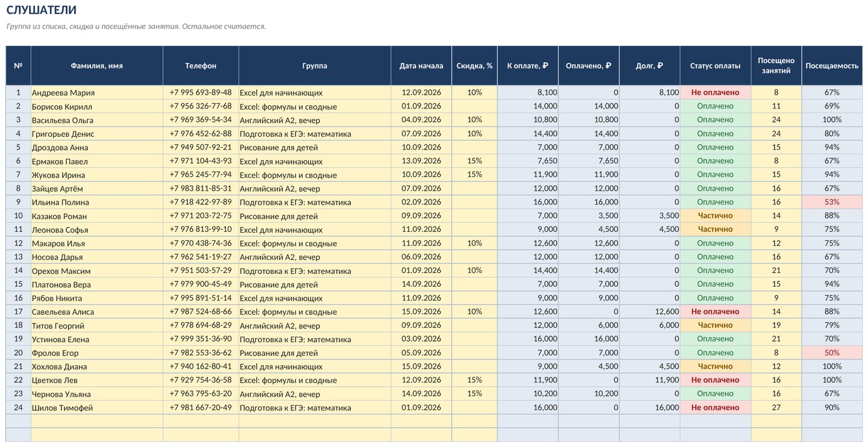Select the Частично status for Леонова Софья

click(715, 230)
